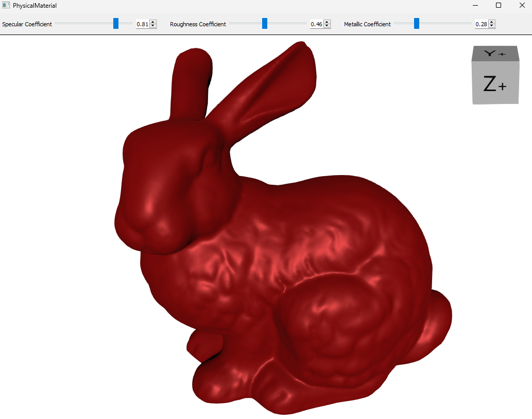
Task: Decrease Roughness Coefficient with the down arrow
Action: (327, 26)
